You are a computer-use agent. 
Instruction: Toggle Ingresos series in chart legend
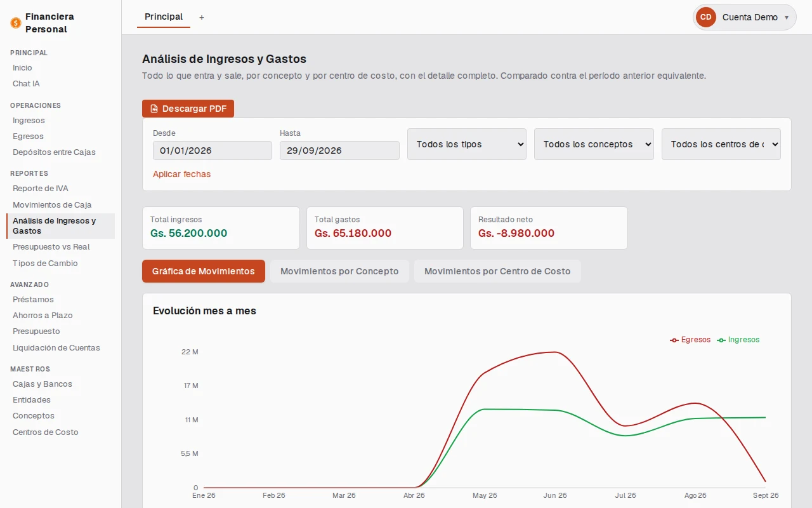(738, 340)
